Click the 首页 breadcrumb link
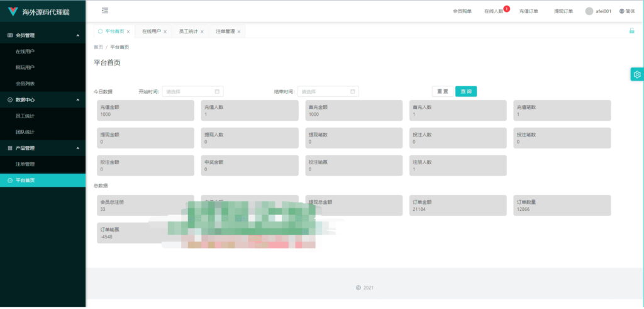 coord(98,47)
